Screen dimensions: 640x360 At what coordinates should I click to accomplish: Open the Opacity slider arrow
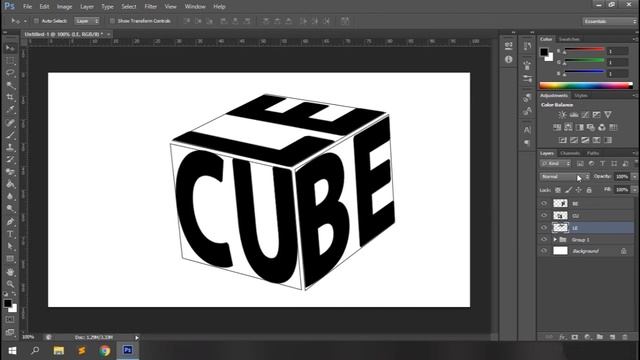point(635,177)
